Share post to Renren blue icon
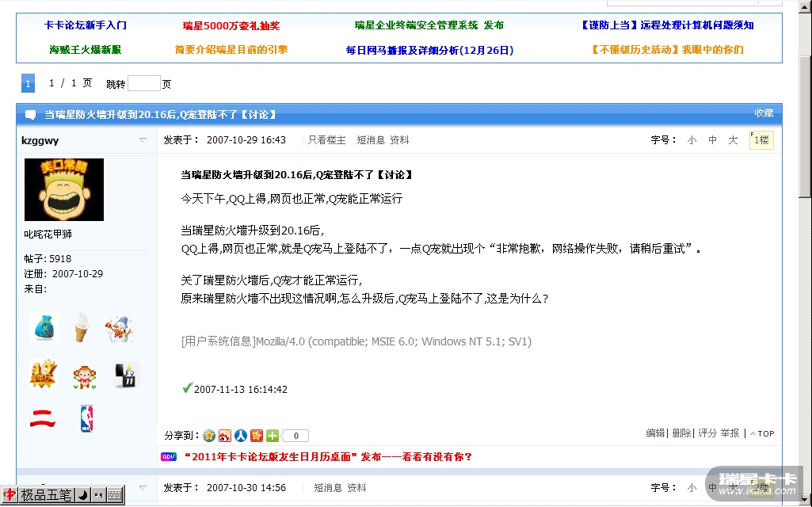Viewport: 812px width, 507px height. (x=240, y=436)
